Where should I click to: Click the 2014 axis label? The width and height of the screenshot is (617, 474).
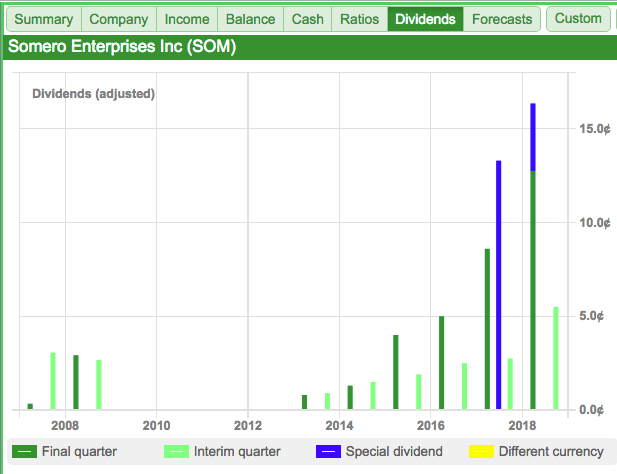pyautogui.click(x=339, y=426)
